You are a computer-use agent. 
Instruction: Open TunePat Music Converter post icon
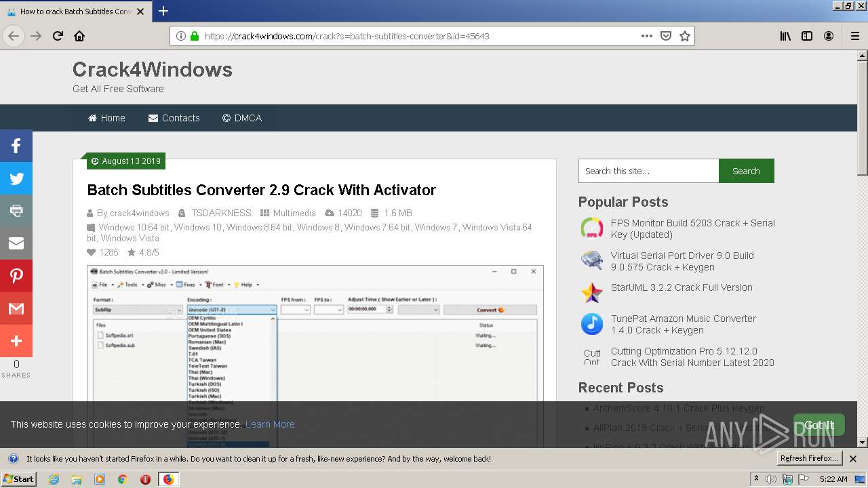pyautogui.click(x=592, y=324)
